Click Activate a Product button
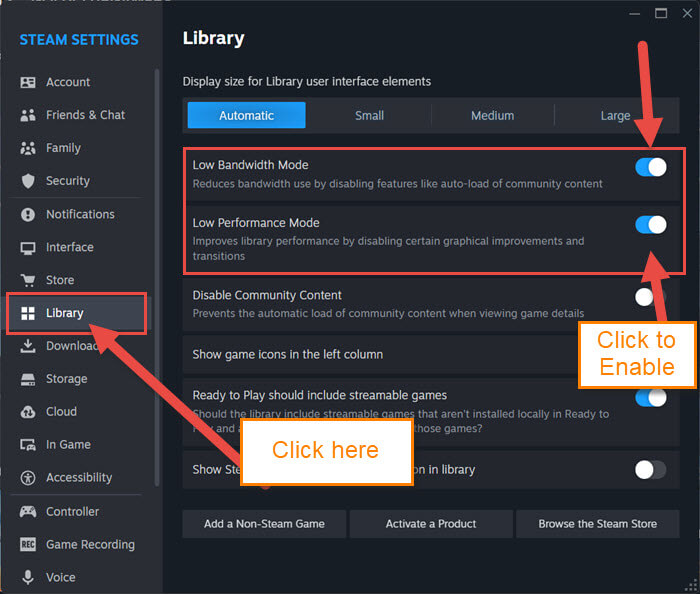 click(x=431, y=524)
